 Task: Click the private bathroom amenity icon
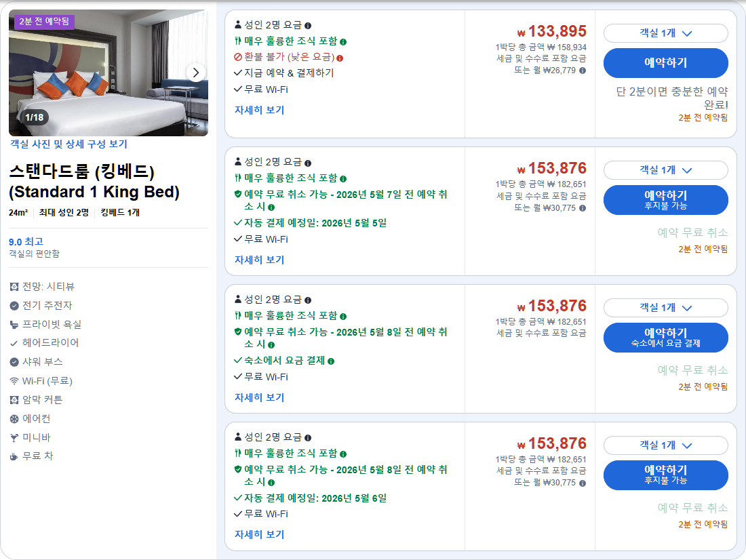pyautogui.click(x=15, y=324)
